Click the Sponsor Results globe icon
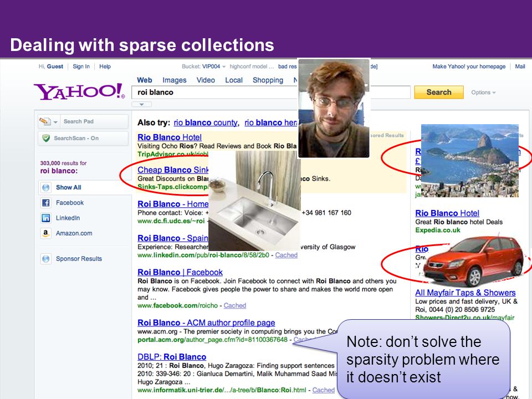 pos(46,259)
